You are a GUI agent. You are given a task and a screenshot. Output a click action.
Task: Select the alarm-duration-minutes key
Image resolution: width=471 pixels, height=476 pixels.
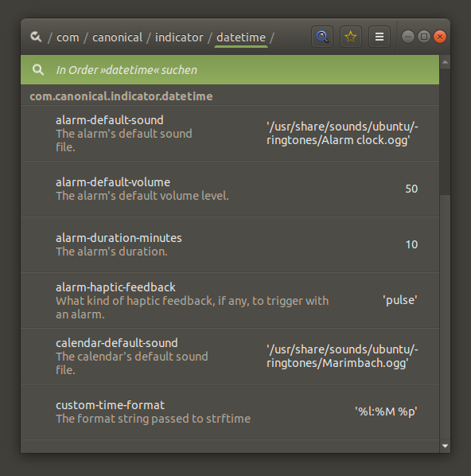[x=230, y=244]
